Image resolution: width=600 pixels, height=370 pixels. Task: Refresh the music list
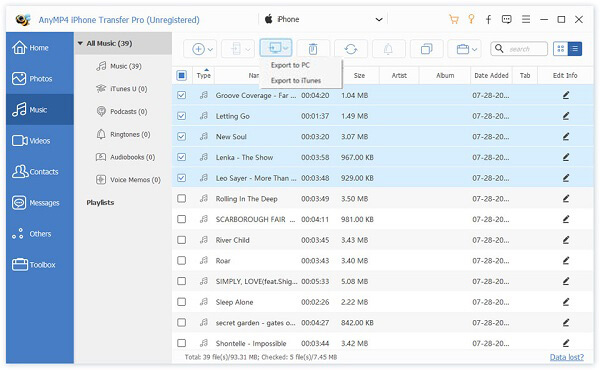click(351, 49)
